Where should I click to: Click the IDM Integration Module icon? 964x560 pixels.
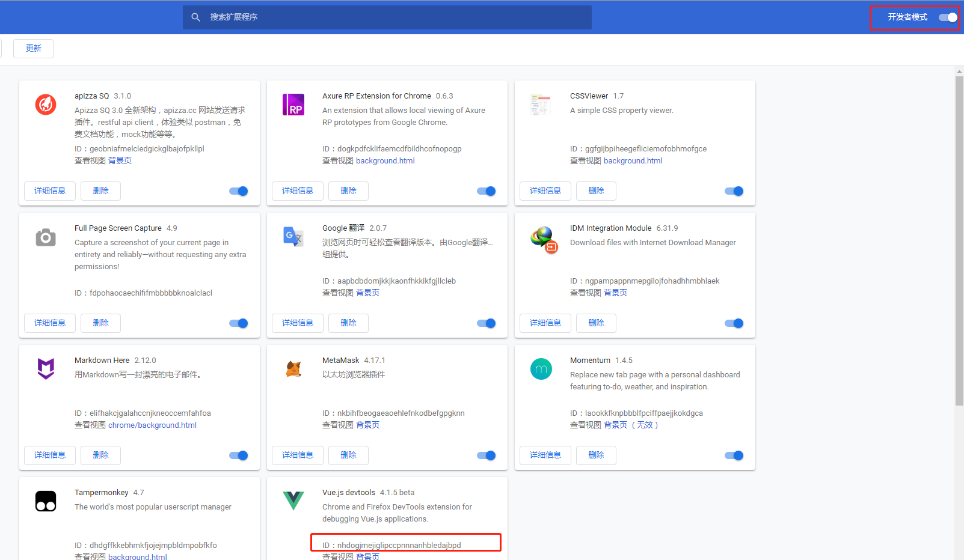[544, 239]
